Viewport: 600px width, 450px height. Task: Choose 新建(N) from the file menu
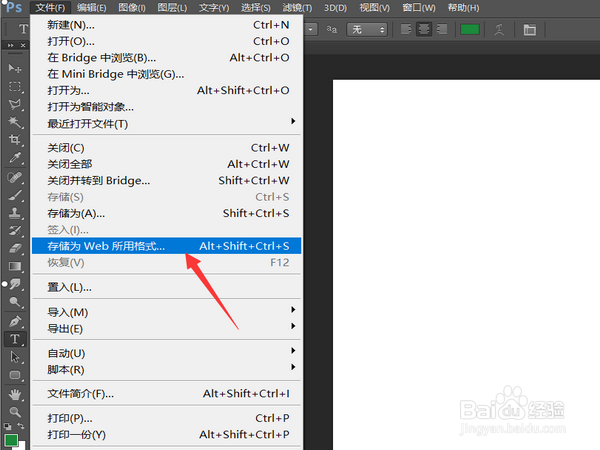166,25
